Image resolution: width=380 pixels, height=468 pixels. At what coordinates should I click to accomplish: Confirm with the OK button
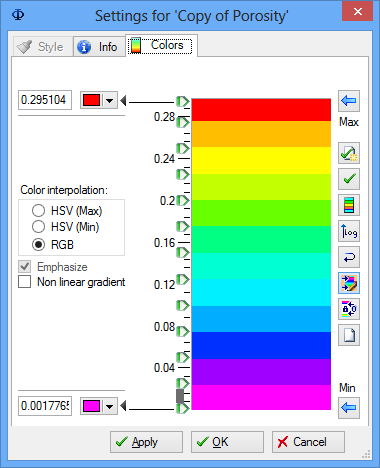click(227, 442)
